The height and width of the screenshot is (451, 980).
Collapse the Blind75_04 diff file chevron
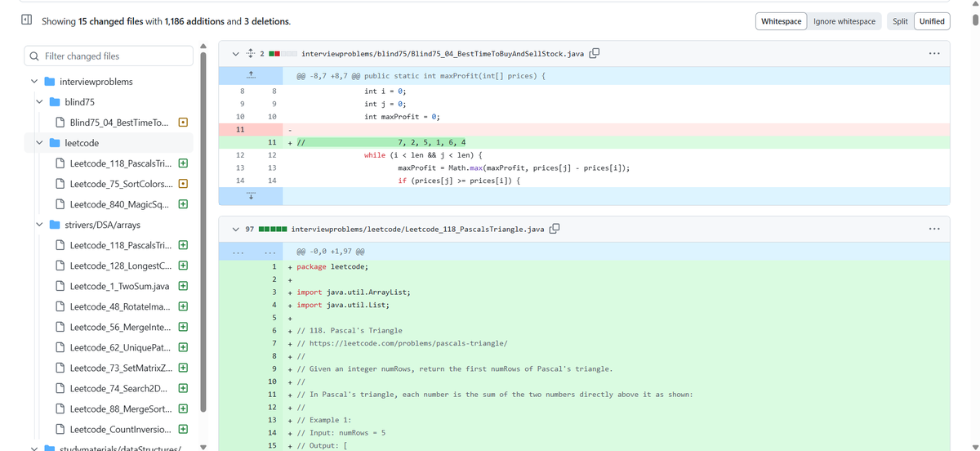[x=236, y=54]
